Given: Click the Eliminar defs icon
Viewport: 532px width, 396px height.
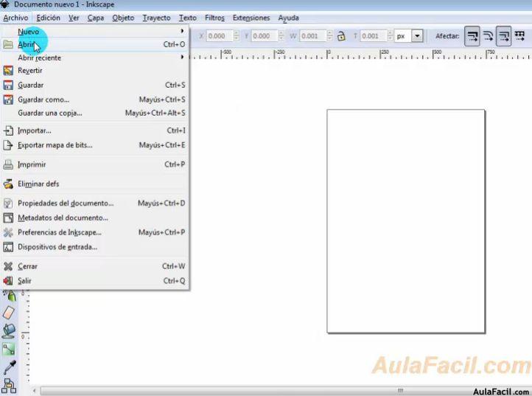Looking at the screenshot, I should click(8, 184).
